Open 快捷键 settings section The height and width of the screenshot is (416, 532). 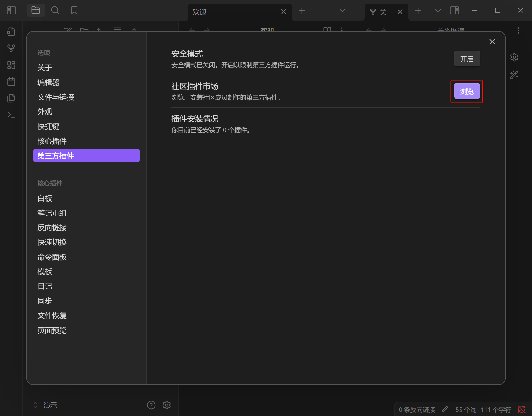click(x=48, y=126)
